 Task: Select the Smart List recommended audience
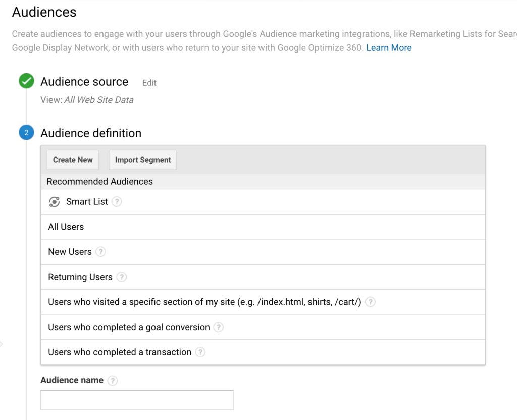(x=87, y=202)
